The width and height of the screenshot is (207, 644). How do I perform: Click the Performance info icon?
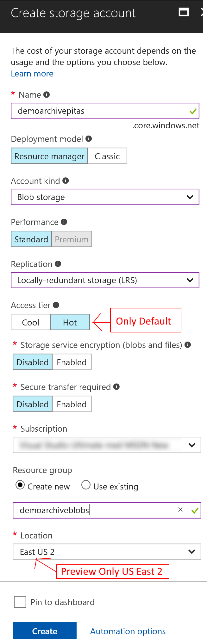pyautogui.click(x=64, y=222)
